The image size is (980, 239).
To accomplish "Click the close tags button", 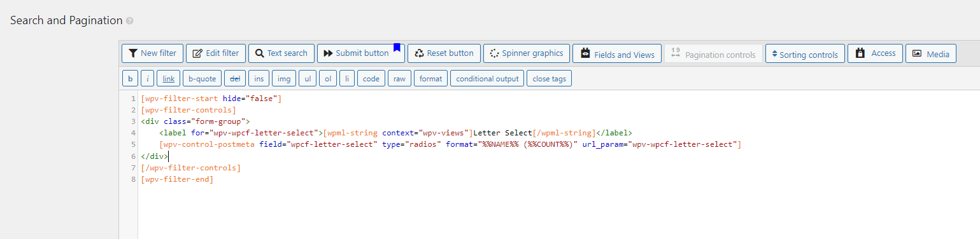I will pos(550,78).
